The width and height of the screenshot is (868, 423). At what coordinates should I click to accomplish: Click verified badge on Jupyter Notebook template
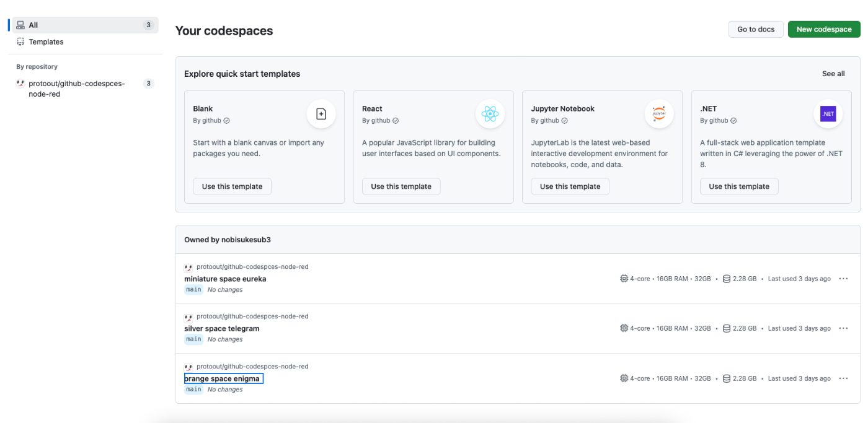click(x=565, y=121)
